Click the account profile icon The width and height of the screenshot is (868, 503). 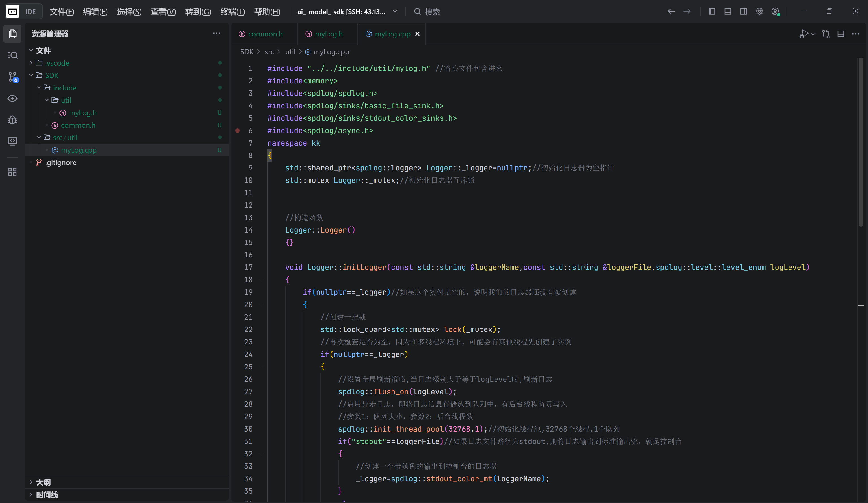[x=775, y=11]
